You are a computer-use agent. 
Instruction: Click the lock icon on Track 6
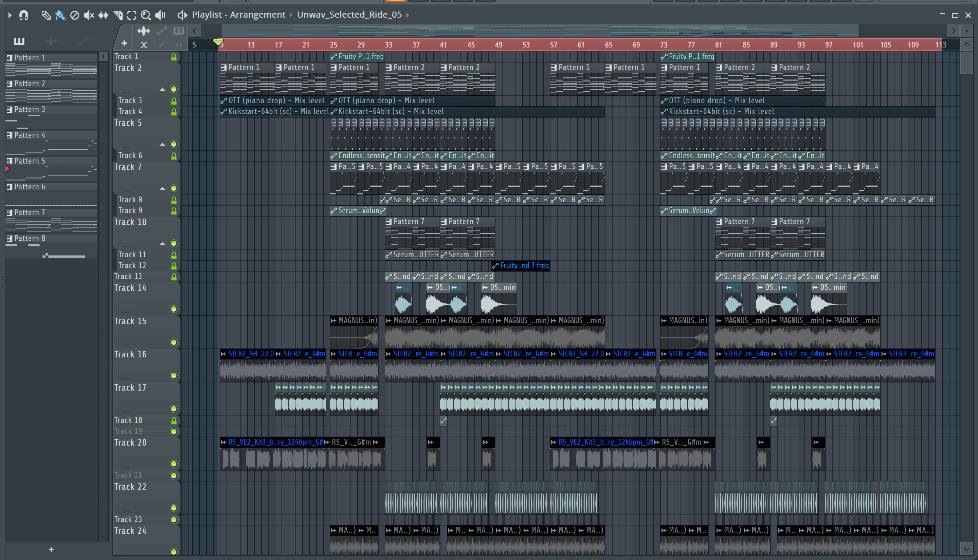(x=174, y=156)
